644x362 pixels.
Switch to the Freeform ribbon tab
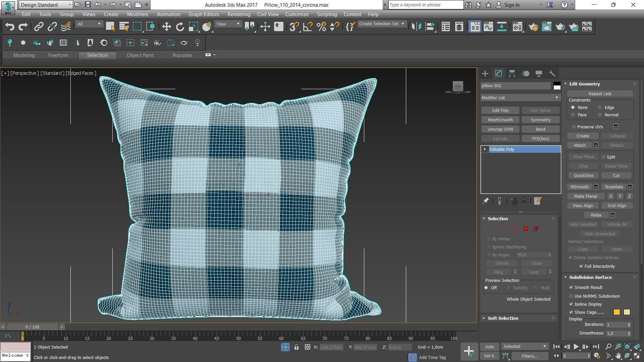(x=58, y=55)
